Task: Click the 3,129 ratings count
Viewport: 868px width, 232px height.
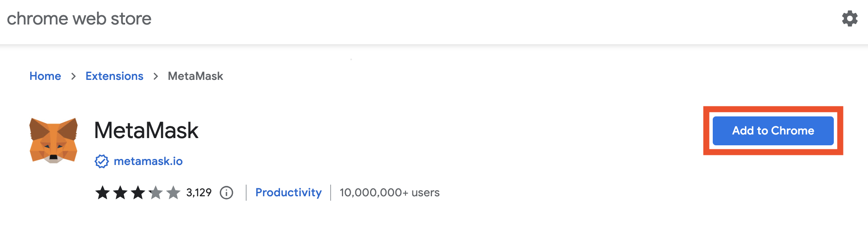Action: [199, 193]
